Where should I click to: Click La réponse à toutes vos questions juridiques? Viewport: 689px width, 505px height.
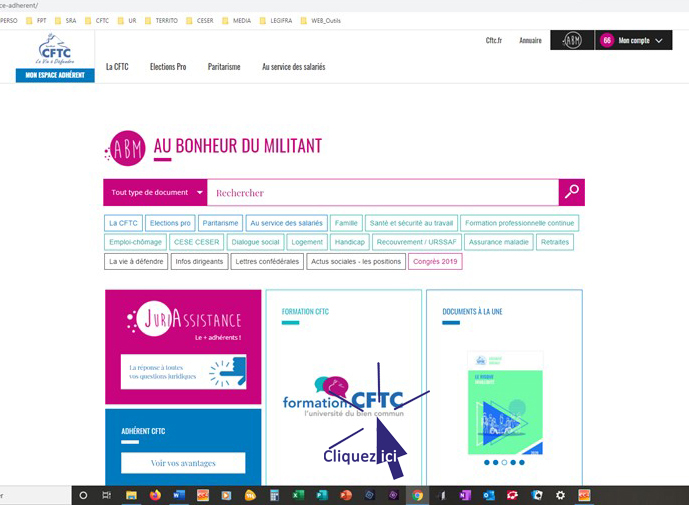(183, 372)
